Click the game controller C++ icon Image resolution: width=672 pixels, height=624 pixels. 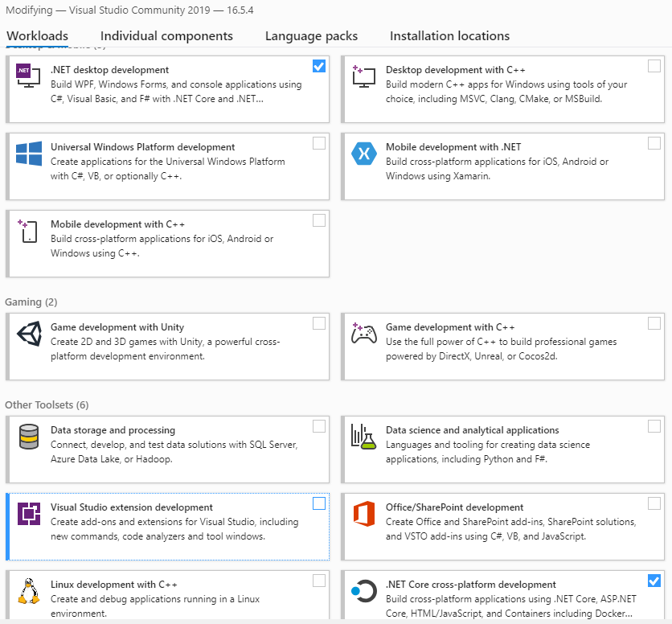364,333
